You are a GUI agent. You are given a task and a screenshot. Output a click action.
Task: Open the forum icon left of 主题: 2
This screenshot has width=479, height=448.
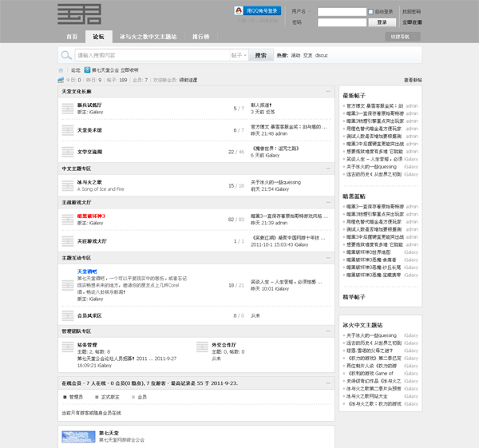coord(68,347)
